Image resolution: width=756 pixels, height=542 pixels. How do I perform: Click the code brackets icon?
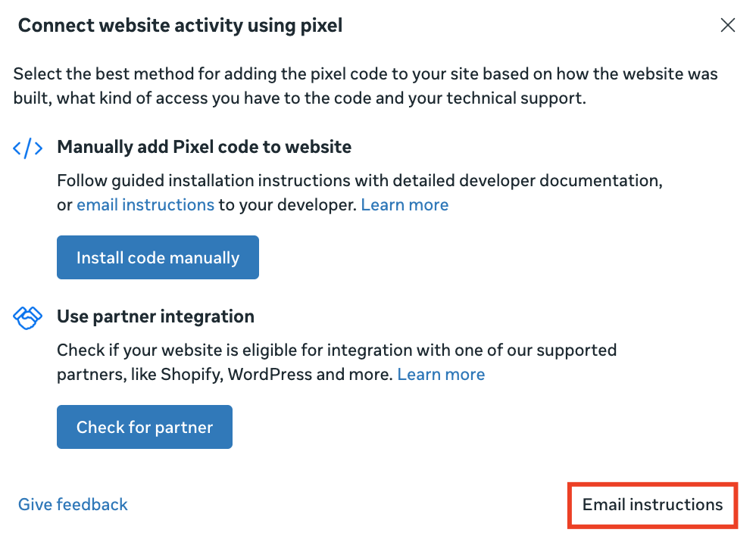pos(28,148)
